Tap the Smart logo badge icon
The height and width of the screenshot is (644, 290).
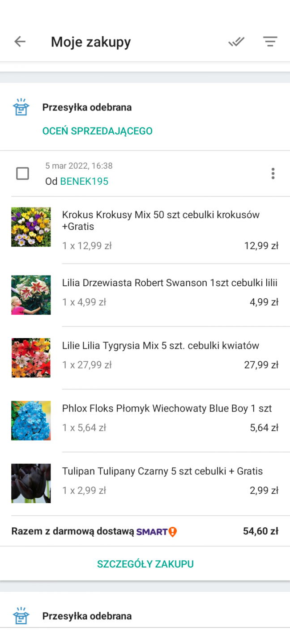point(157,532)
